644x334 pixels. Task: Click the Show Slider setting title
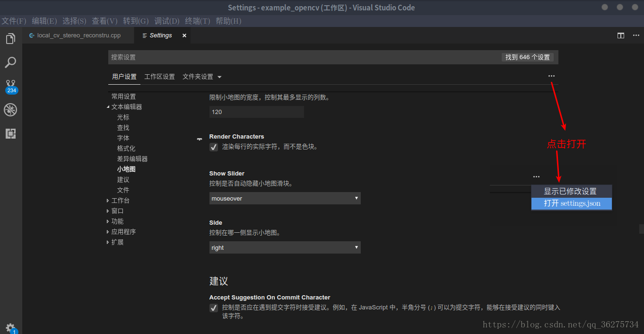[227, 174]
